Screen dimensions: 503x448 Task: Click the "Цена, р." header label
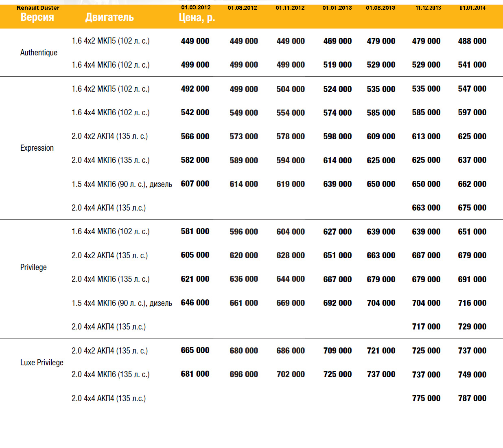(197, 18)
